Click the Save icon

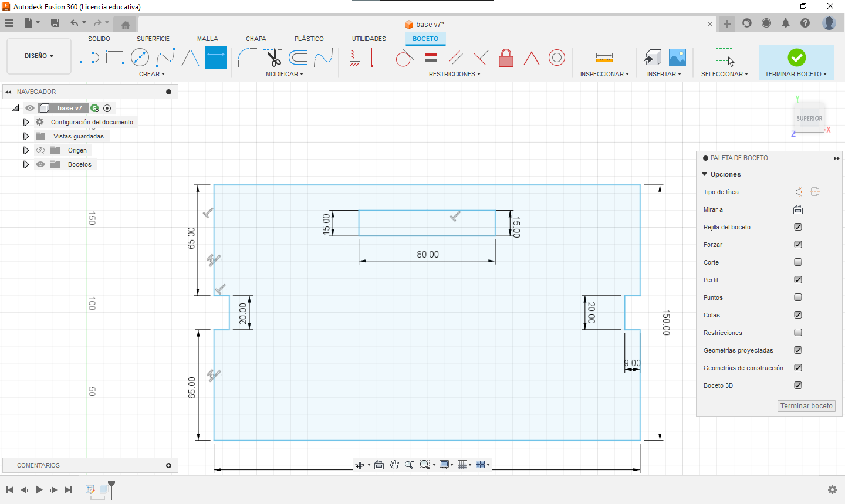point(55,23)
